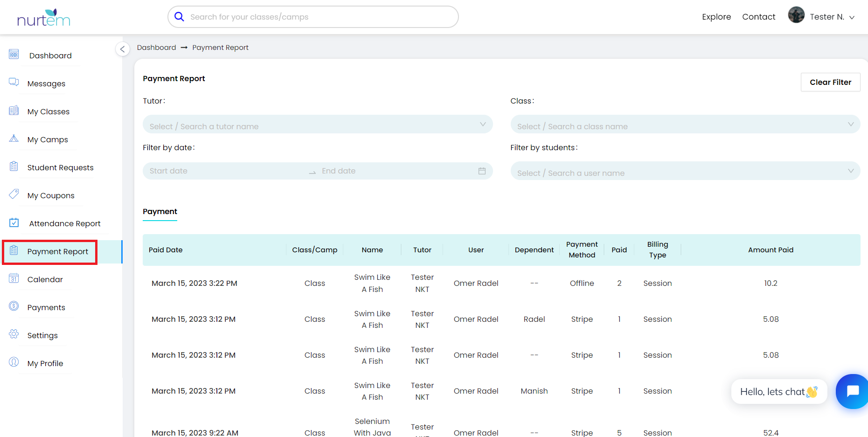Image resolution: width=868 pixels, height=437 pixels.
Task: Click the Attendance Report checkmark calendar icon
Action: [x=14, y=222]
